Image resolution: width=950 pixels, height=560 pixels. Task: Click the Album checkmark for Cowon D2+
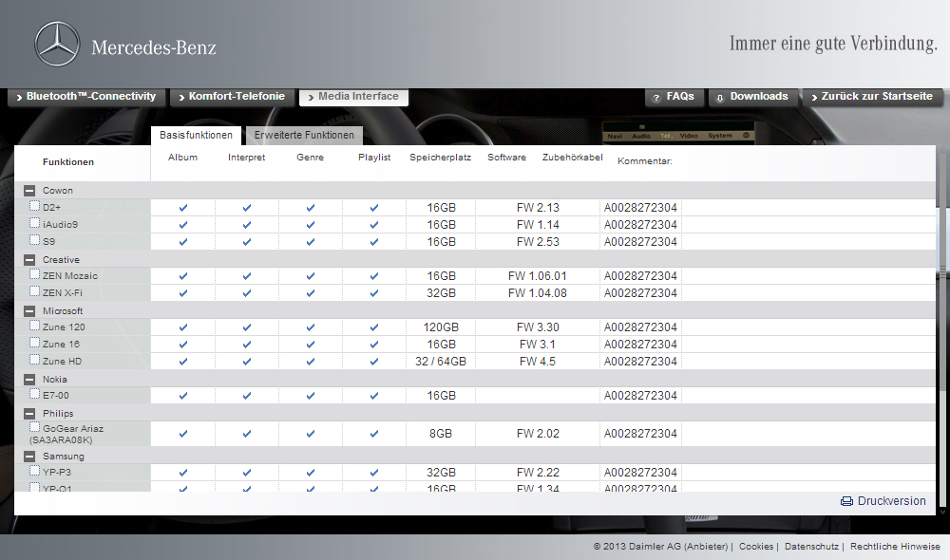tap(183, 208)
